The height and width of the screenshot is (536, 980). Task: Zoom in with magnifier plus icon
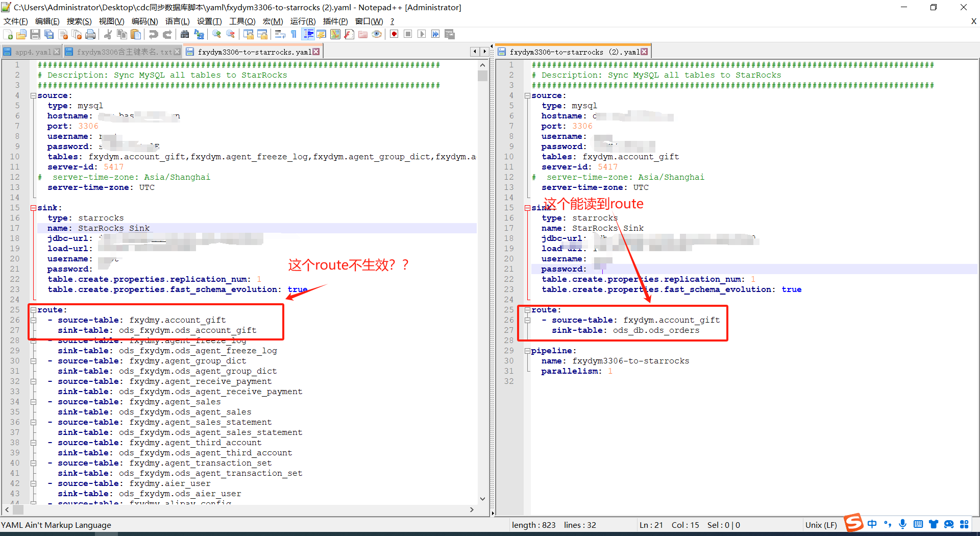click(x=216, y=34)
